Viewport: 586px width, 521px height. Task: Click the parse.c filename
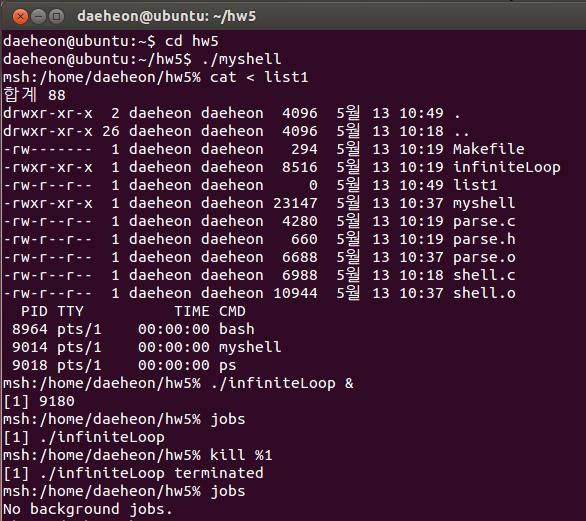484,222
